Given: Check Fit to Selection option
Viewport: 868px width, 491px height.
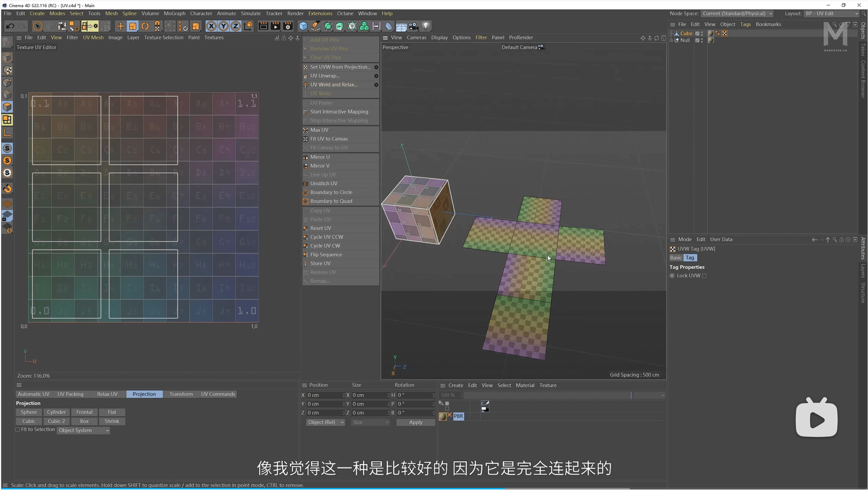Looking at the screenshot, I should [18, 430].
